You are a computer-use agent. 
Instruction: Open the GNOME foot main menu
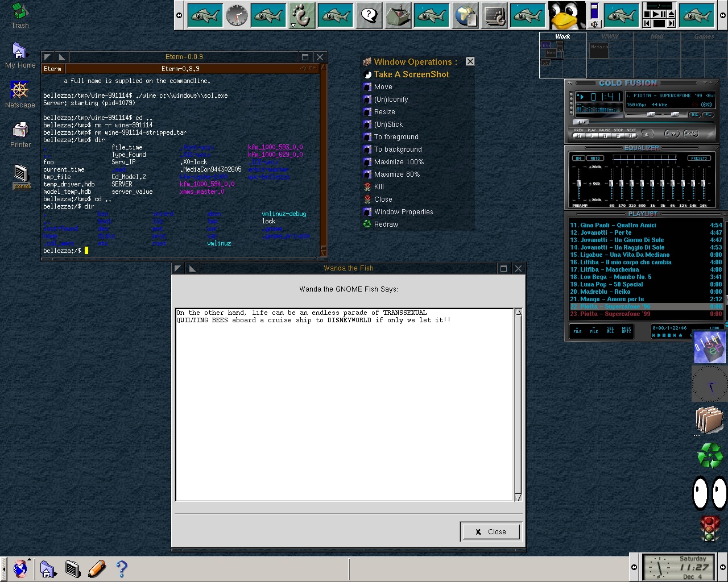[301, 15]
